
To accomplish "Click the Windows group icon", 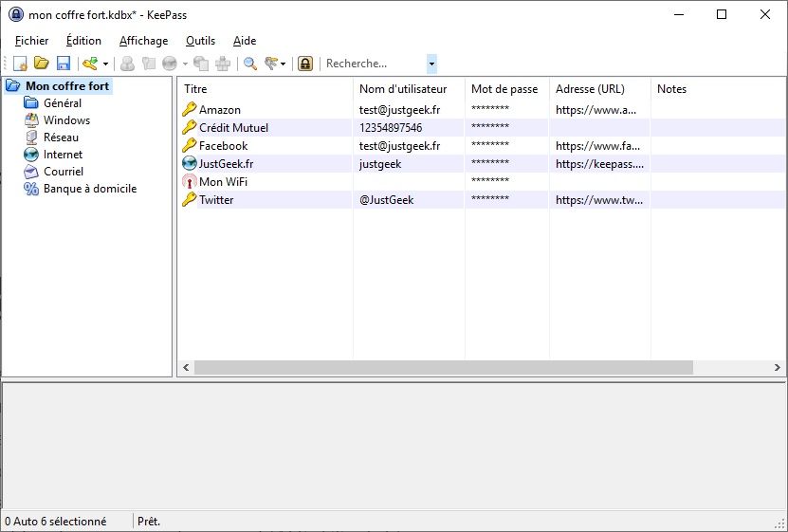I will pos(31,120).
